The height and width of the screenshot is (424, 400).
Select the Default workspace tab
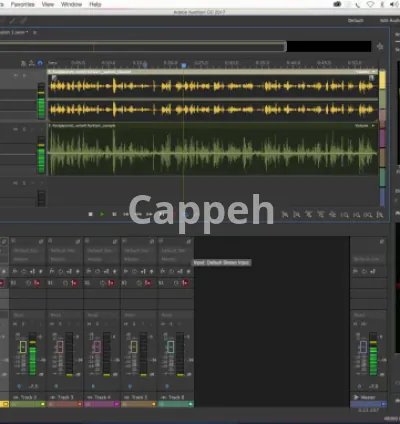[x=356, y=21]
